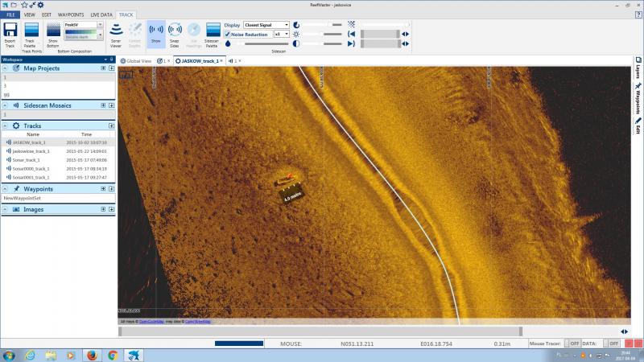Screen dimensions: 644x362
Task: Click the NewWaypointSet entry
Action: (x=22, y=198)
